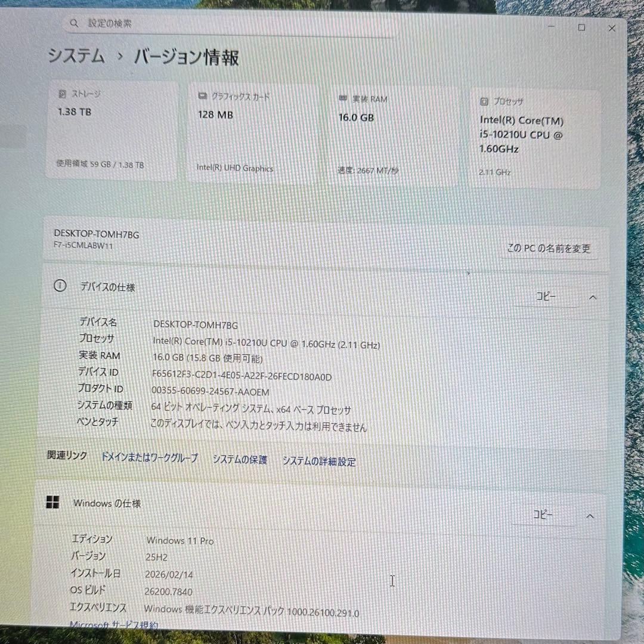Screen dimensions: 644x644
Task: Select 使用領域 59 GB / 1.38 TB text
Action: (100, 165)
